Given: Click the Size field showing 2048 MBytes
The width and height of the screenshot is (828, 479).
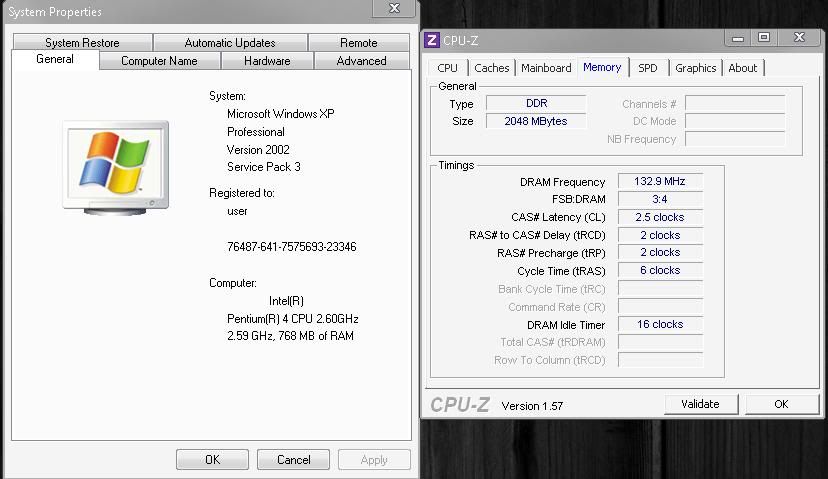Looking at the screenshot, I should [x=536, y=121].
